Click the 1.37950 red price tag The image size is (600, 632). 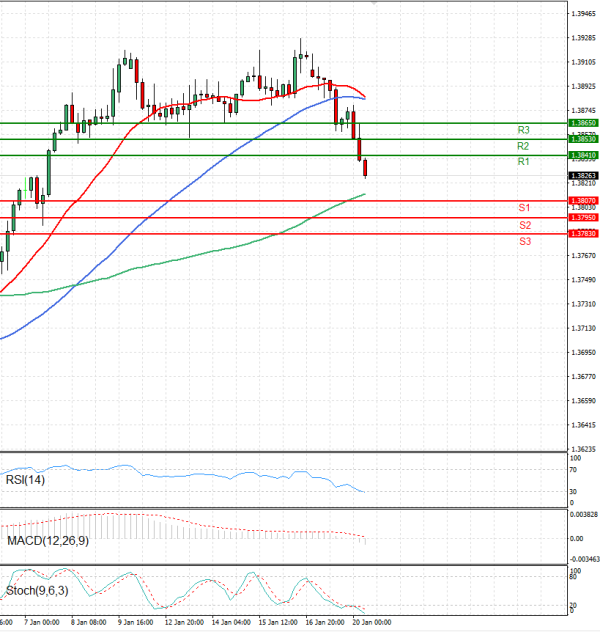[583, 217]
